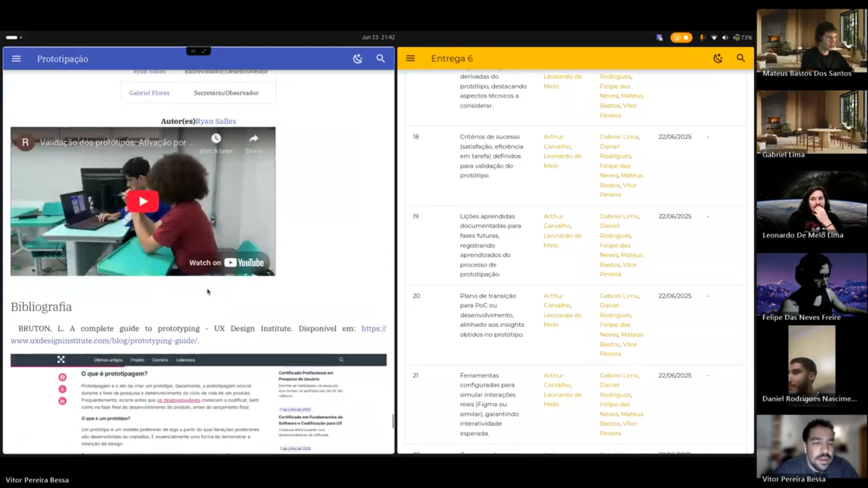Click Watch on YouTube button
The width and height of the screenshot is (868, 488).
[226, 263]
